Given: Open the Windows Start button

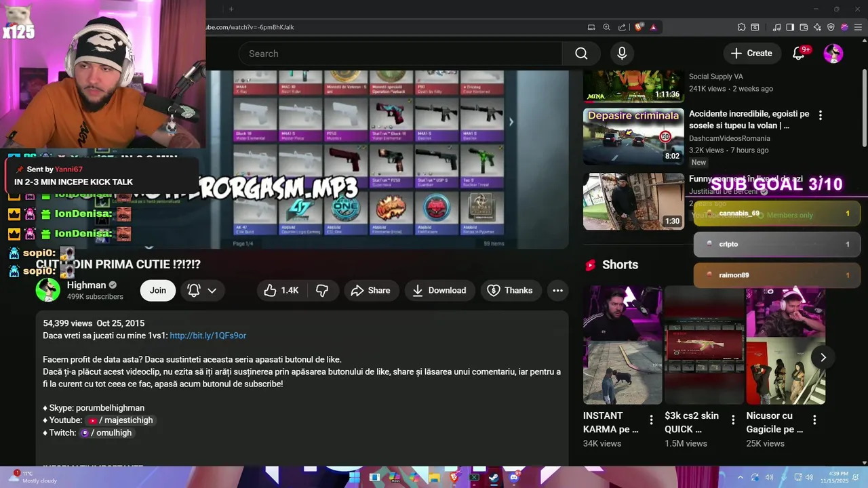Looking at the screenshot, I should pyautogui.click(x=353, y=477).
